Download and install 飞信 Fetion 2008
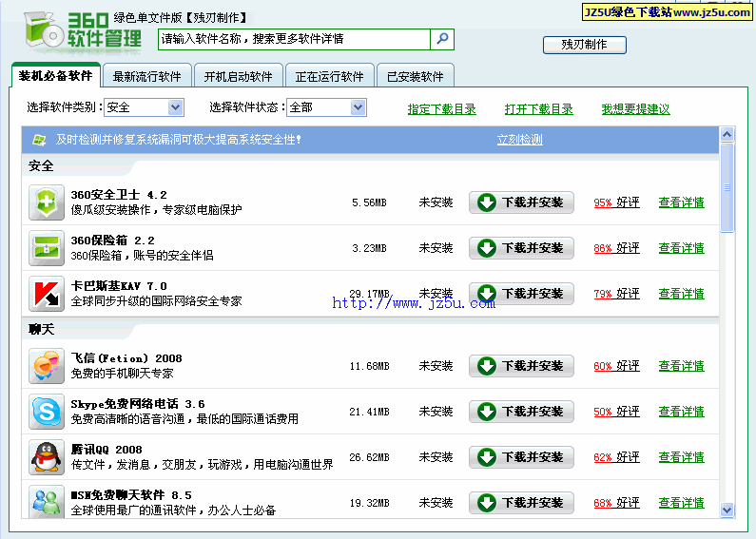The image size is (756, 539). pos(521,366)
